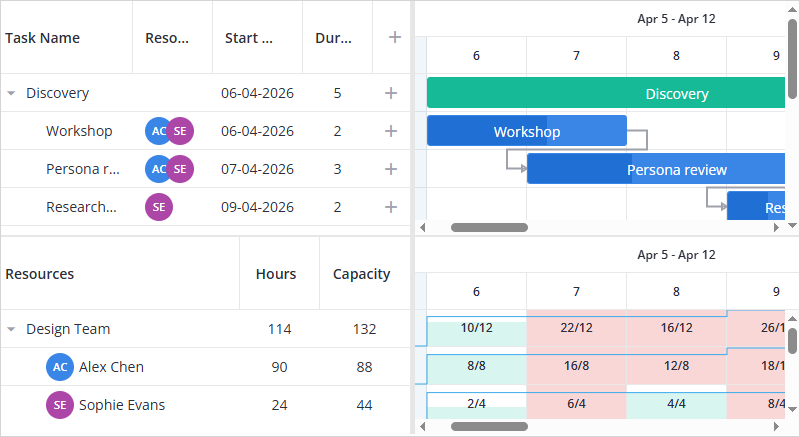Image resolution: width=800 pixels, height=437 pixels.
Task: Click the Gantt horizontal scrollbar left arrow
Action: pyautogui.click(x=422, y=227)
